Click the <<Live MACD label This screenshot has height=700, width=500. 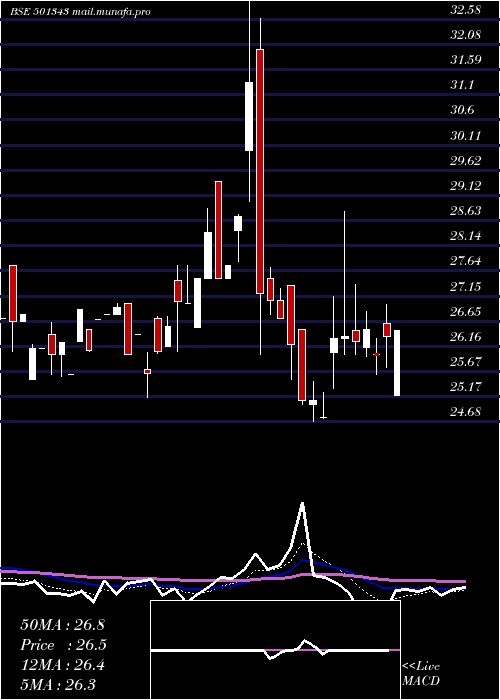tap(421, 673)
